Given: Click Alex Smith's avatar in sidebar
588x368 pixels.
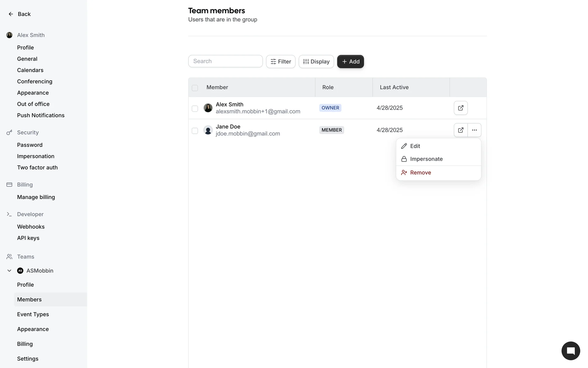Looking at the screenshot, I should 9,35.
